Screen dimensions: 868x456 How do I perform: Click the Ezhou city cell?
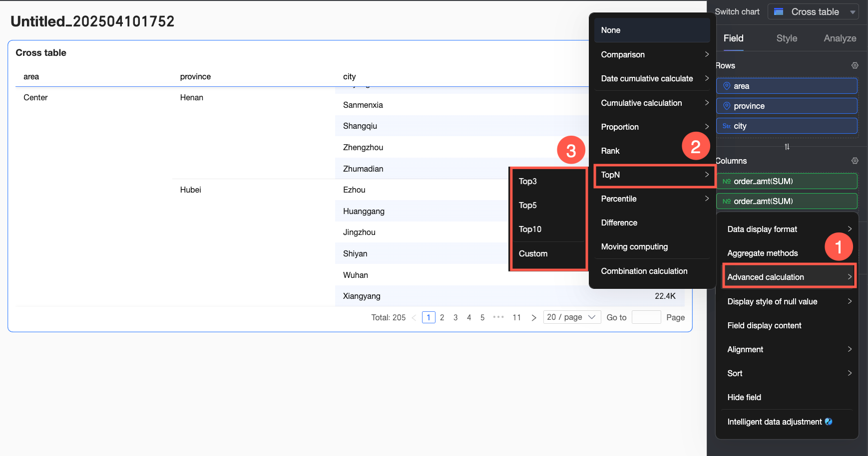[x=354, y=190]
